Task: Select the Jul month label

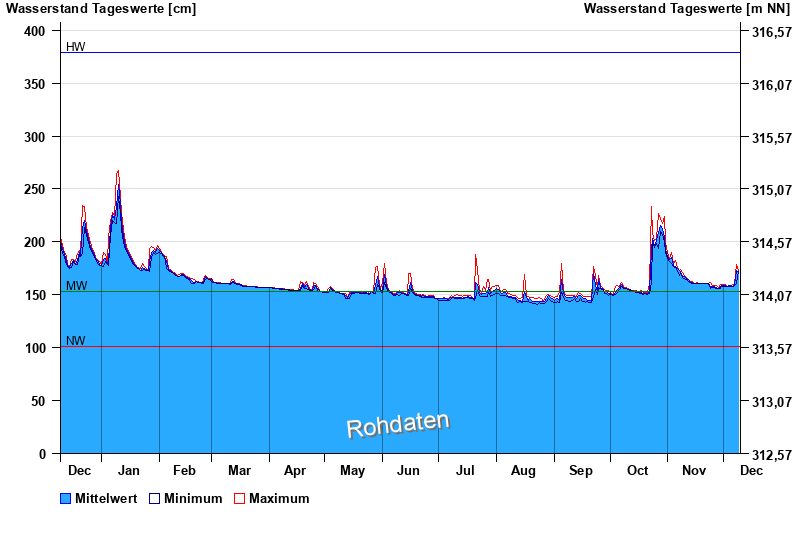Action: pos(466,470)
